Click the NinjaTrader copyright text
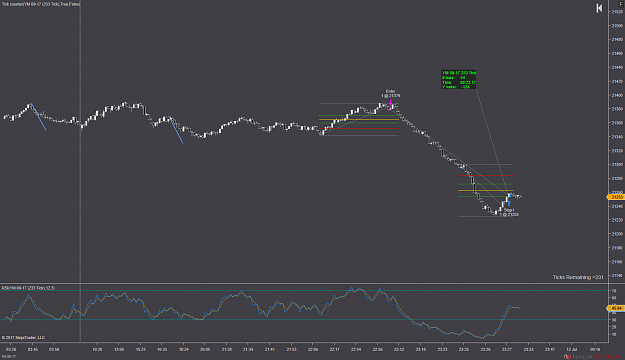The width and height of the screenshot is (625, 360). [23, 337]
